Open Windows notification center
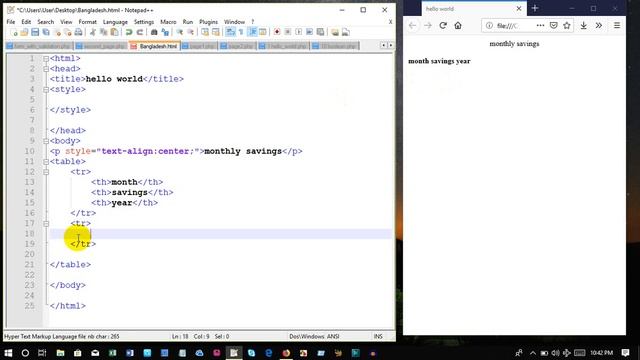 625,353
